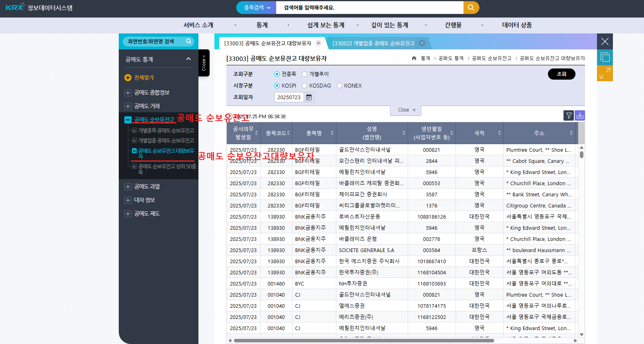Select KONEX market radio button
The height and width of the screenshot is (344, 644).
pos(340,86)
